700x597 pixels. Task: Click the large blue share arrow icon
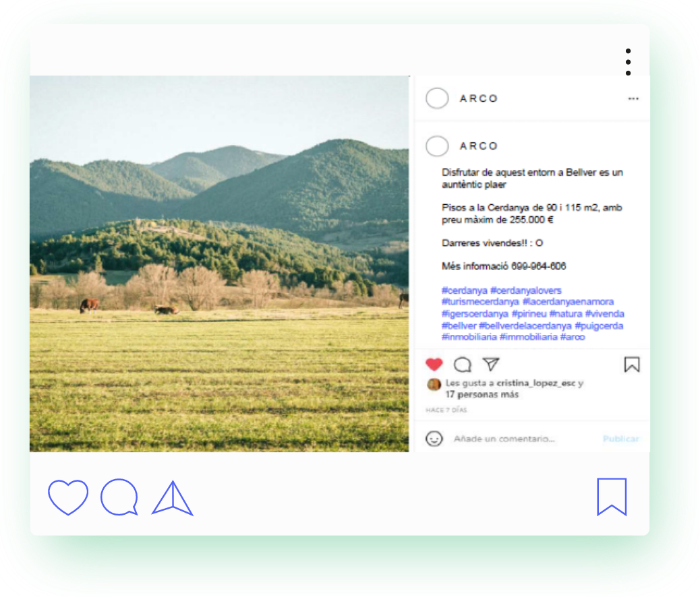(173, 498)
